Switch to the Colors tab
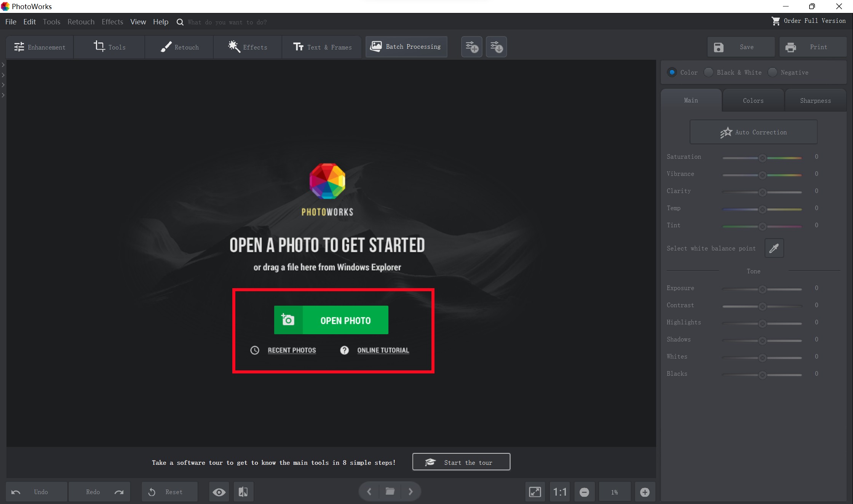853x504 pixels. pos(753,100)
